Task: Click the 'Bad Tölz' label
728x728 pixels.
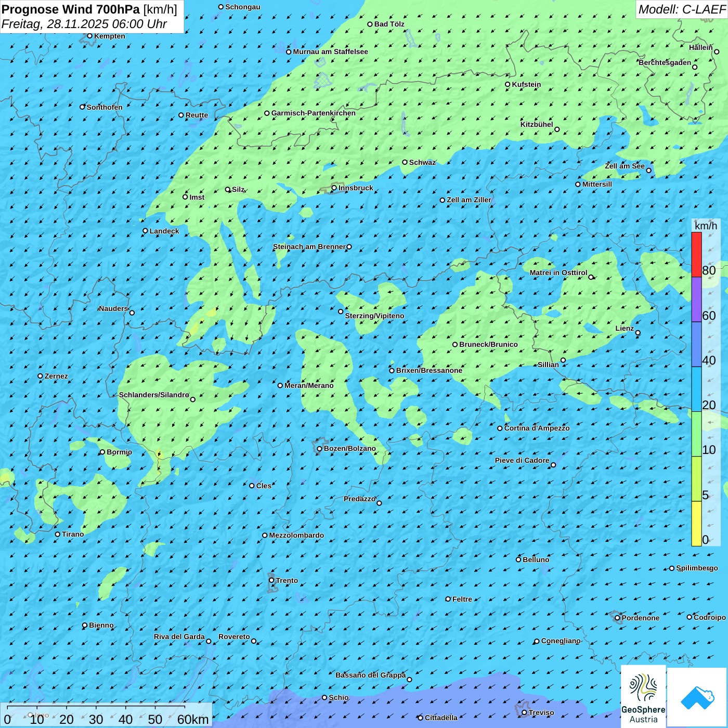Action: tap(389, 24)
